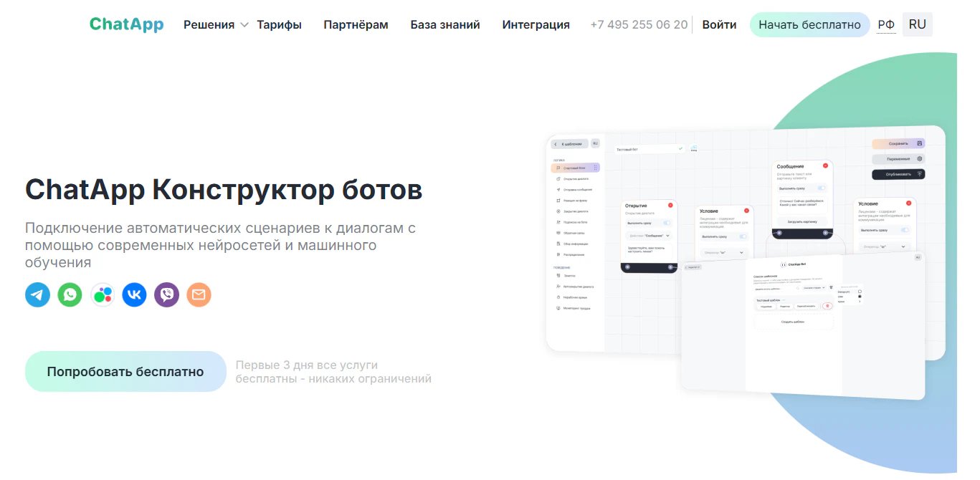The height and width of the screenshot is (480, 980).
Task: Open the РФ region selector
Action: [886, 24]
